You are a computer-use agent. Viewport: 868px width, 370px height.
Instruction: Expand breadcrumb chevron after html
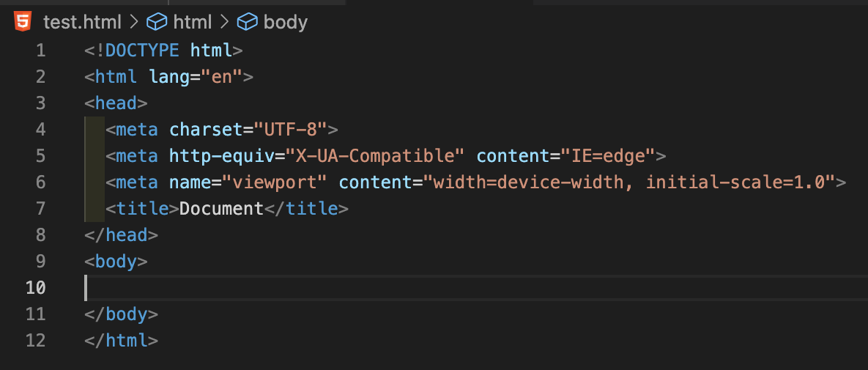[225, 23]
